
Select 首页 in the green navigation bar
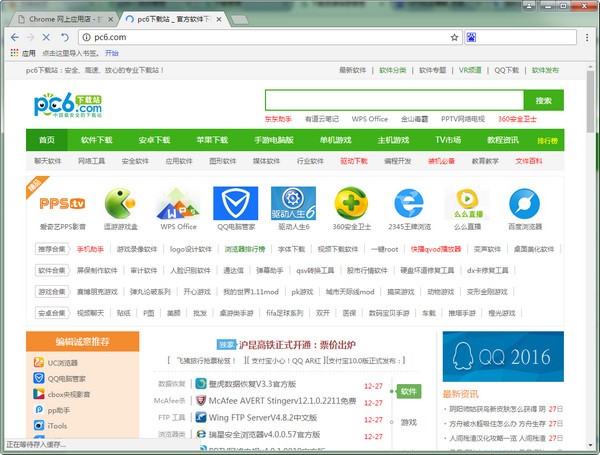point(47,140)
